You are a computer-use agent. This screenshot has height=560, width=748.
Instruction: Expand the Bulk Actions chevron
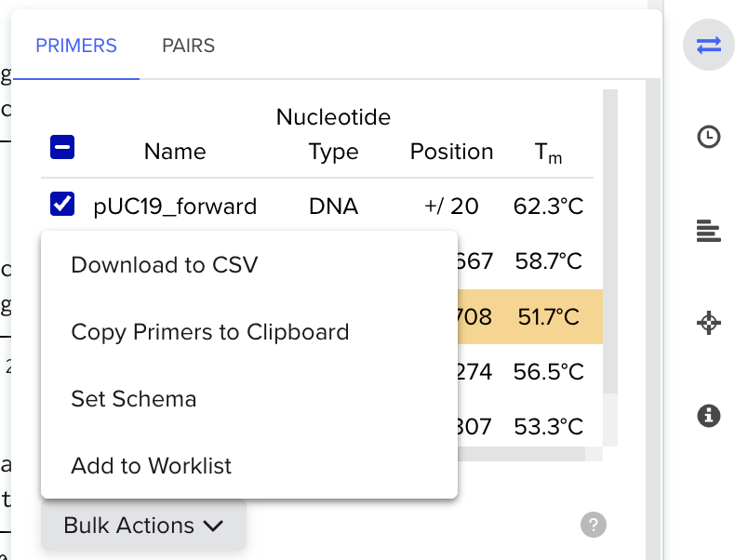point(213,526)
